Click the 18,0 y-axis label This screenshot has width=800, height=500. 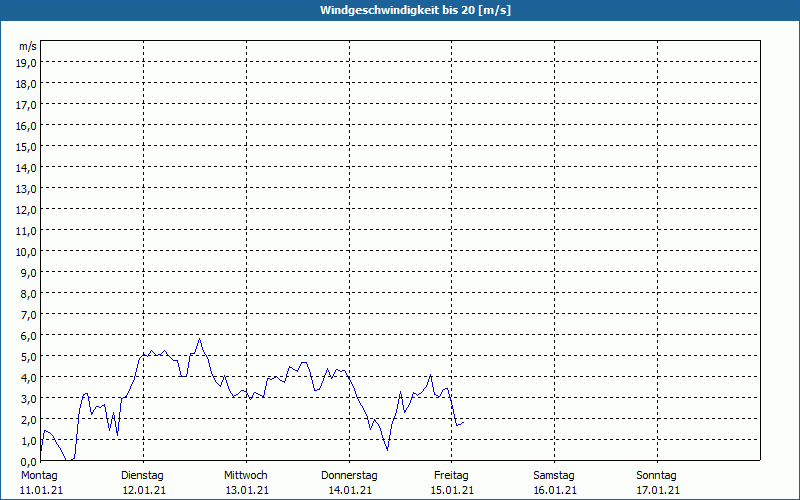(27, 84)
